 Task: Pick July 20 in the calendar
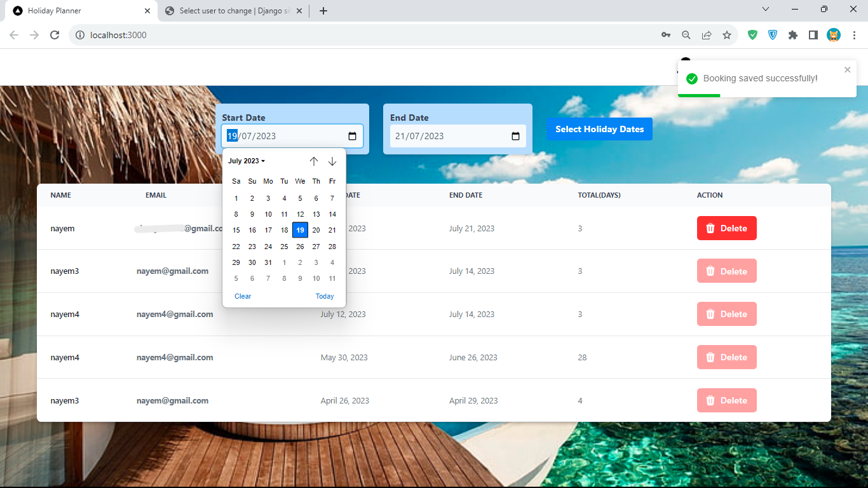[316, 230]
